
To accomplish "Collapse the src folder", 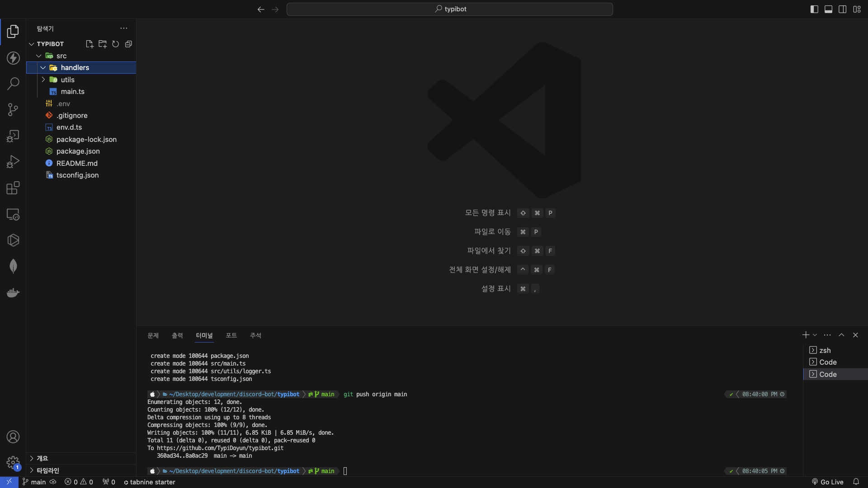I will 39,56.
